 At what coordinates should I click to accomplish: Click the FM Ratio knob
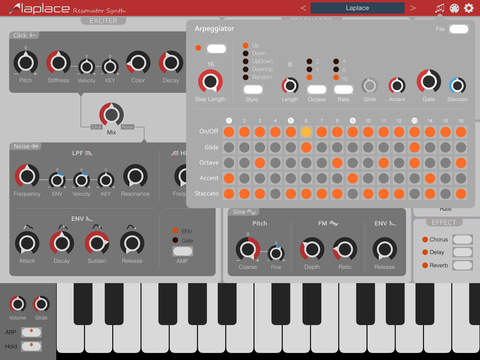coord(345,249)
